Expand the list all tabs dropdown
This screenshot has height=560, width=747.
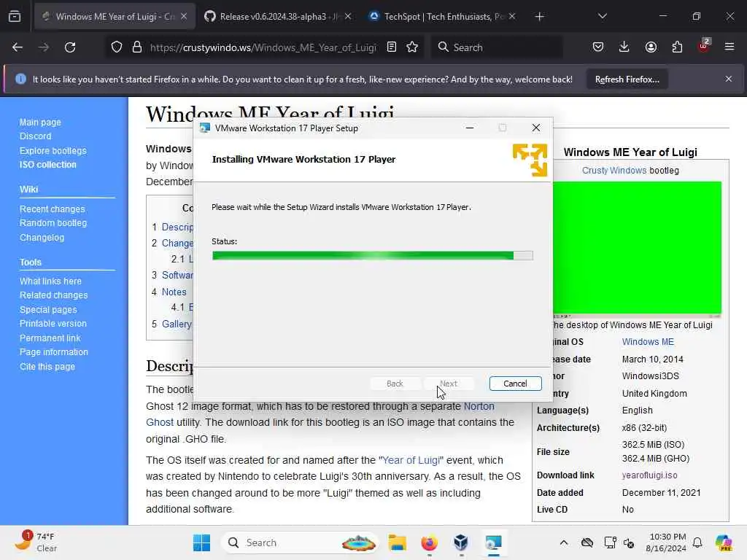pyautogui.click(x=602, y=17)
